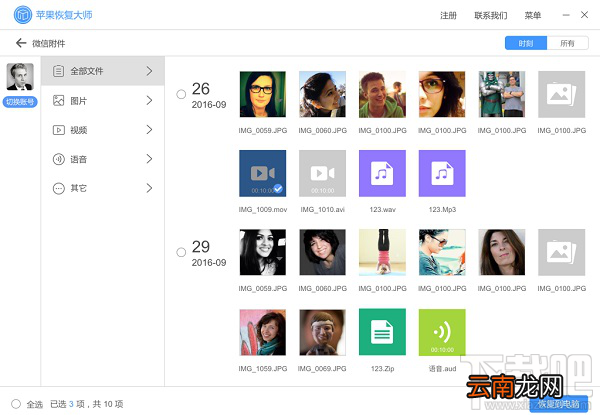The height and width of the screenshot is (415, 600).
Task: Open dark-haired woman thumbnail under 29 group
Action: [322, 252]
